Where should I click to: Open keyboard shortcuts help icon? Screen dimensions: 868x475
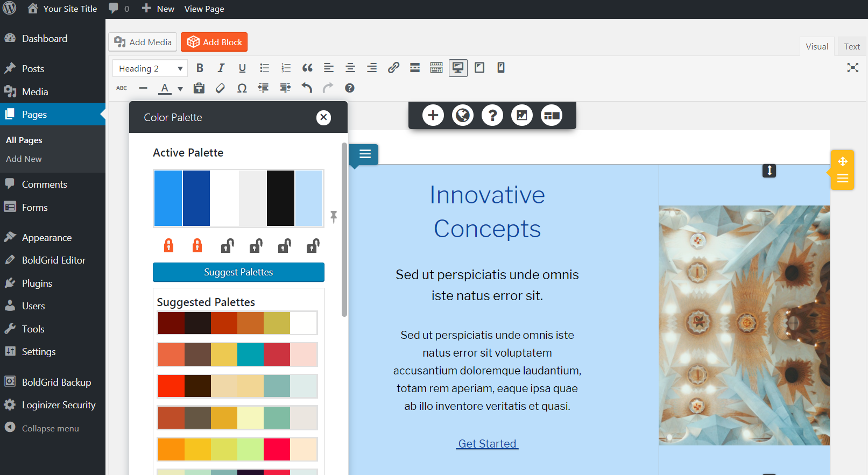pos(350,88)
